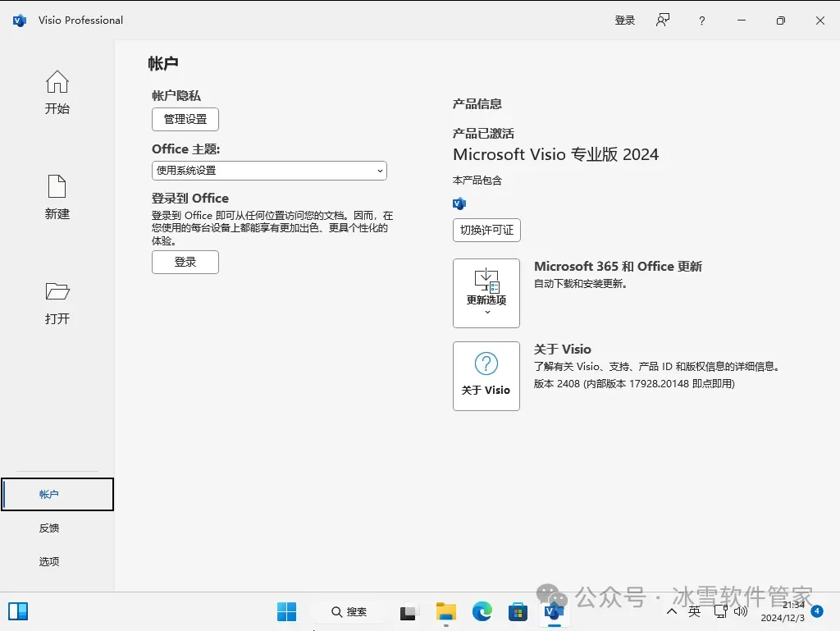Open the Windows Start menu
This screenshot has width=840, height=631.
pos(286,611)
